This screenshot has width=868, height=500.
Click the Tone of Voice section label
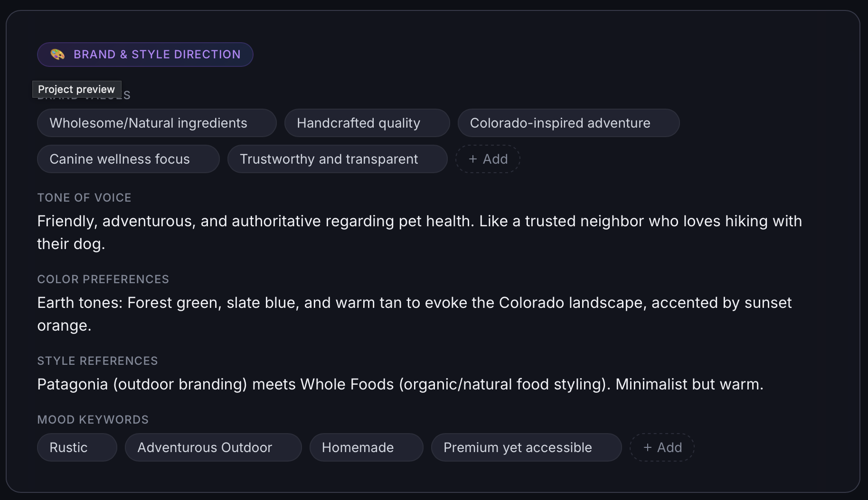click(84, 198)
